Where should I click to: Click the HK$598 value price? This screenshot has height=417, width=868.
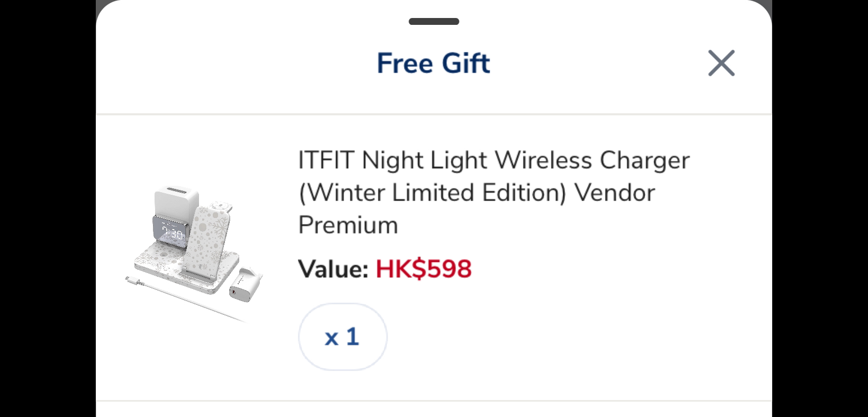pyautogui.click(x=423, y=269)
